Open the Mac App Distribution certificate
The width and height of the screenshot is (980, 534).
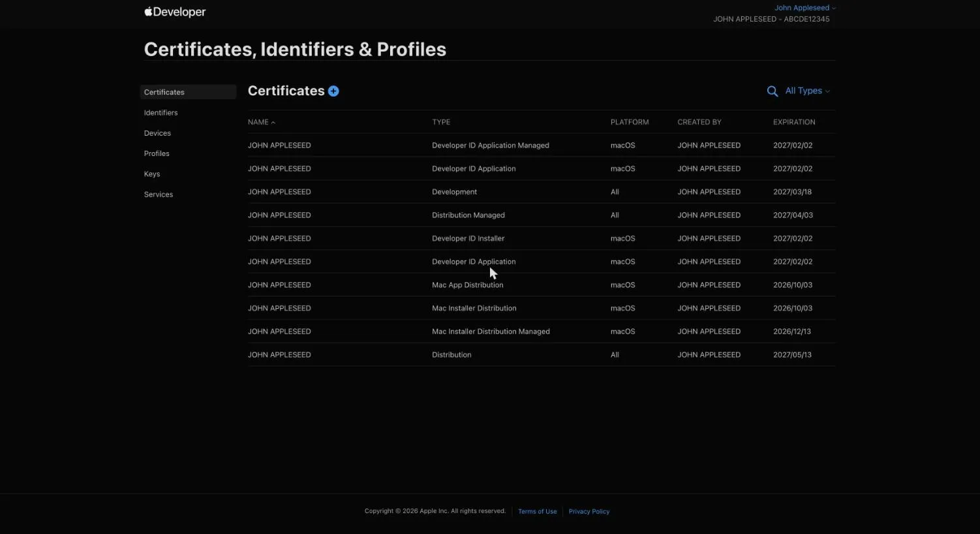(542, 285)
